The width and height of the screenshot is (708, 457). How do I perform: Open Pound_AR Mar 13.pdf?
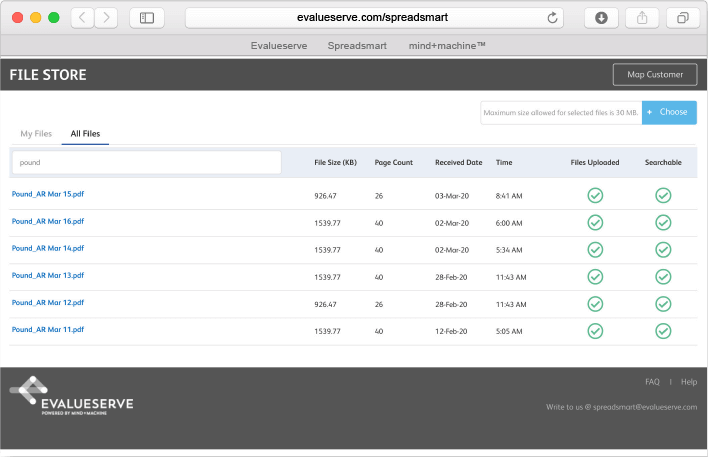coord(48,275)
